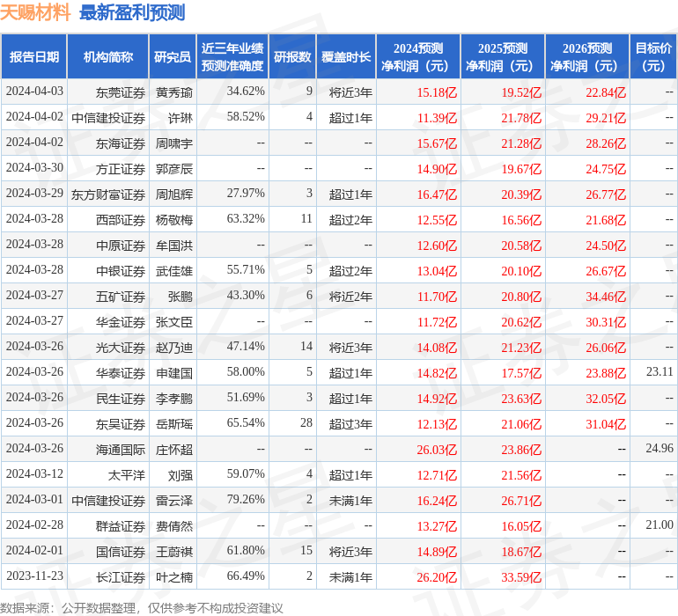Image resolution: width=678 pixels, height=616 pixels.
Task: Select accuracy value 79.26%
Action: pos(246,499)
